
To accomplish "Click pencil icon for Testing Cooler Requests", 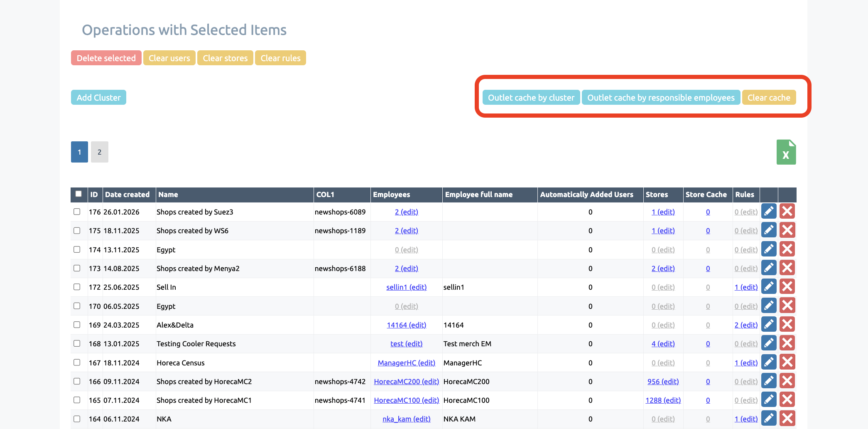I will [769, 343].
